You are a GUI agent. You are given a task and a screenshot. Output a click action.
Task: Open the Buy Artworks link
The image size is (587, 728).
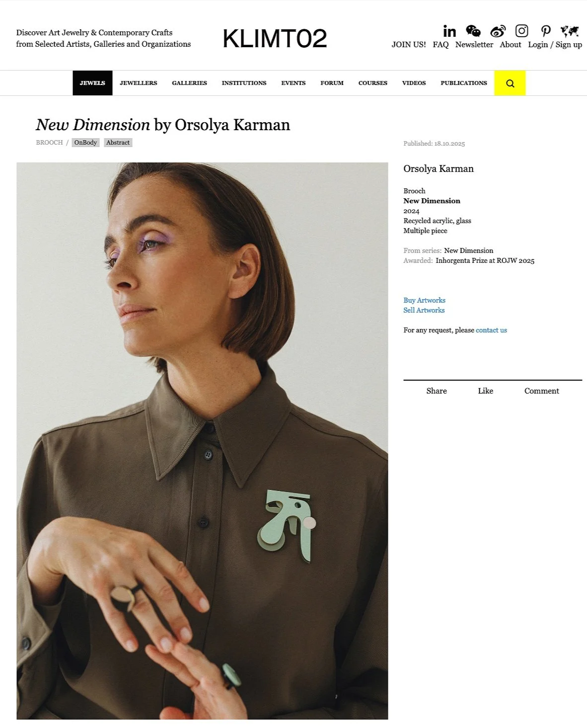point(424,300)
